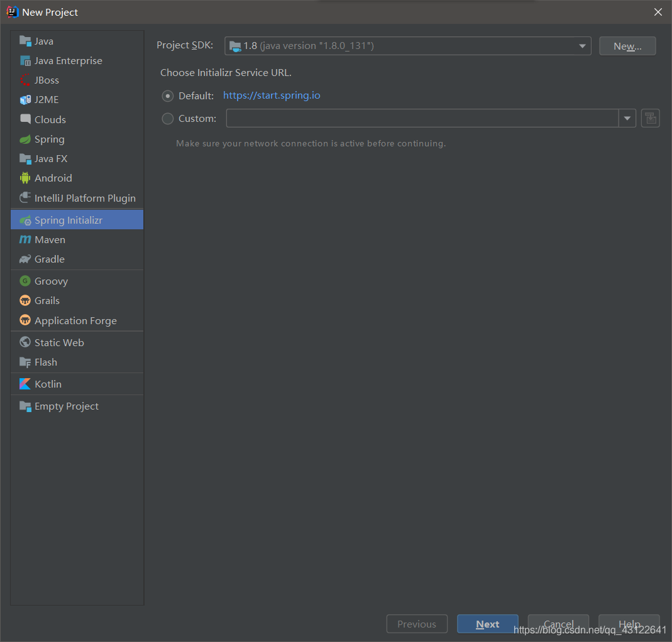Click the Maven m icon
Image resolution: width=672 pixels, height=642 pixels.
point(25,239)
